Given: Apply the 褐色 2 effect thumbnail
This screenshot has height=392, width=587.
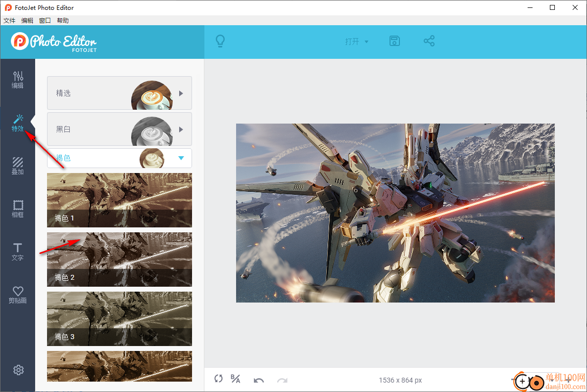Looking at the screenshot, I should click(x=119, y=260).
